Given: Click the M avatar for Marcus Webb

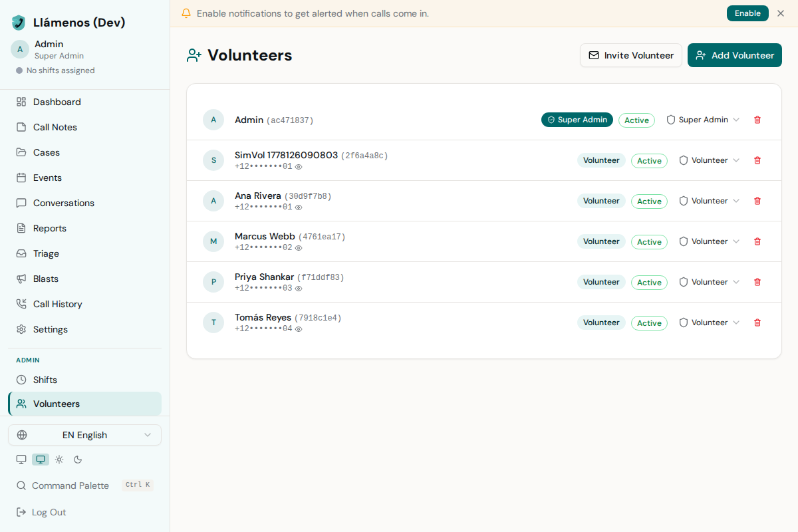Looking at the screenshot, I should [213, 241].
